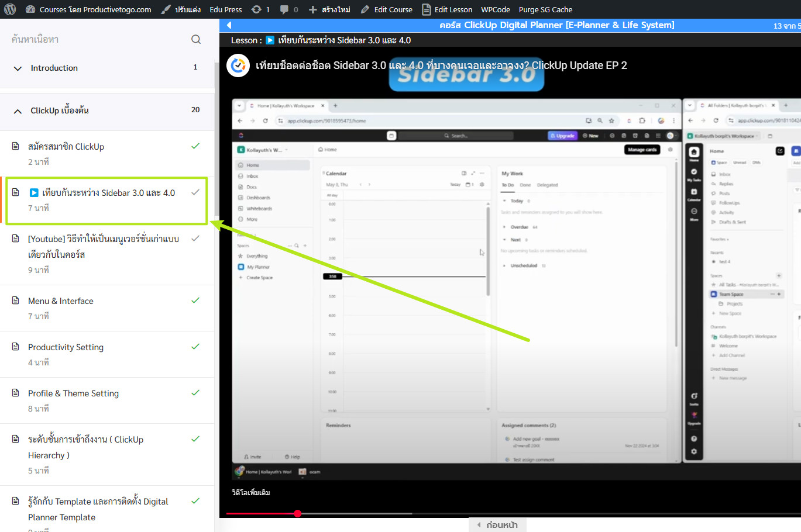
Task: Click the checkmark on the ClickUp Hierarchy lesson
Action: tap(195, 439)
